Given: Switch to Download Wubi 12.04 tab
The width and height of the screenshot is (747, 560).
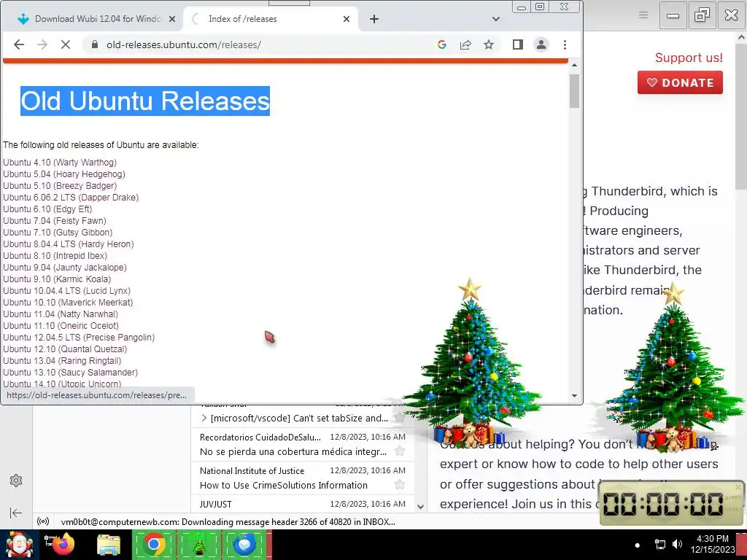Looking at the screenshot, I should (98, 19).
